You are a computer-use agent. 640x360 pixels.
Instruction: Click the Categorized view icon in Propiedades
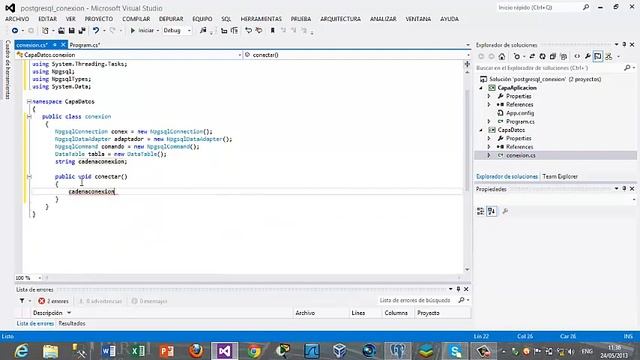click(480, 211)
